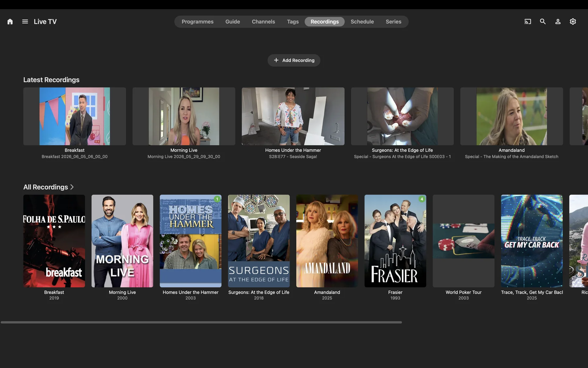Switch to the Channels tab
Screen dimensions: 588x368
tap(263, 22)
